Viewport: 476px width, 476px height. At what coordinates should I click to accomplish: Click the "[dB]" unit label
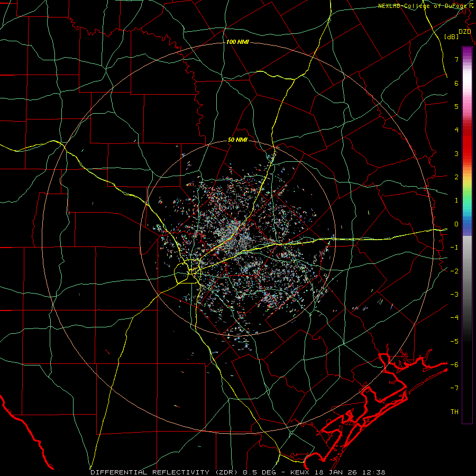pyautogui.click(x=452, y=36)
